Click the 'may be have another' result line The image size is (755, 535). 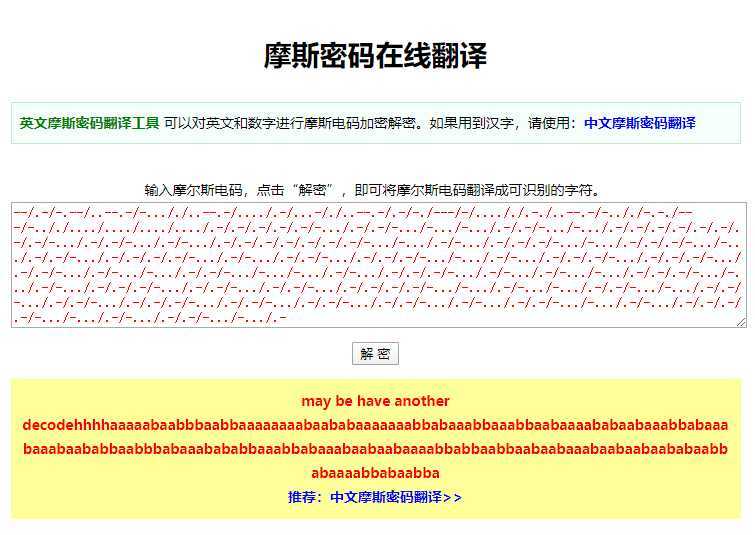pos(375,401)
